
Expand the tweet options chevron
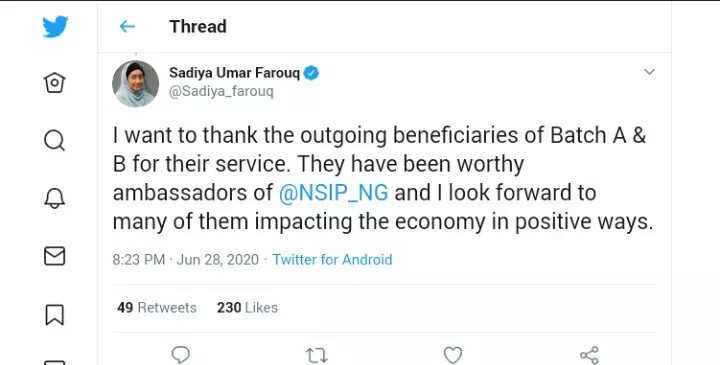pos(649,72)
